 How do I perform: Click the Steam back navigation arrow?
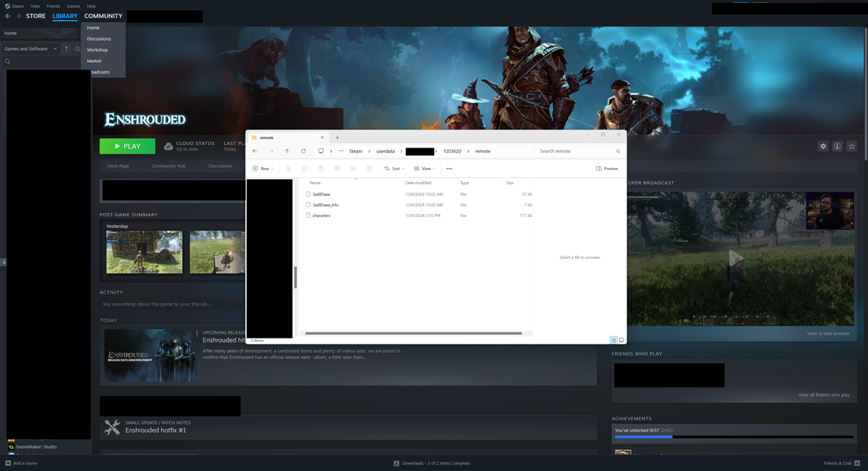pyautogui.click(x=8, y=16)
